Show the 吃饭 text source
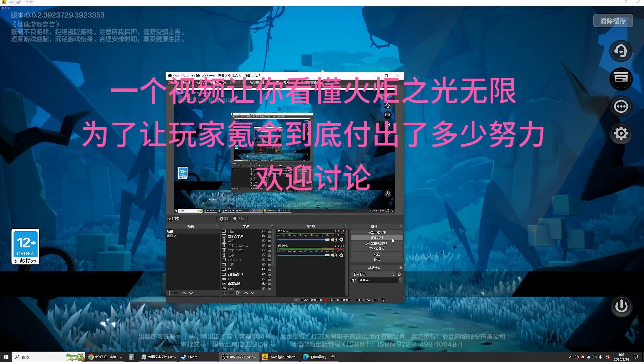The height and width of the screenshot is (362, 644). (264, 255)
